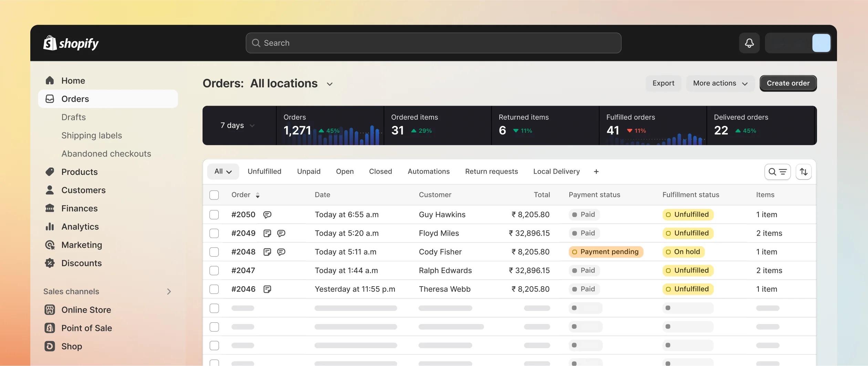Open note icon on order #2049
Image resolution: width=868 pixels, height=366 pixels.
[x=267, y=233]
